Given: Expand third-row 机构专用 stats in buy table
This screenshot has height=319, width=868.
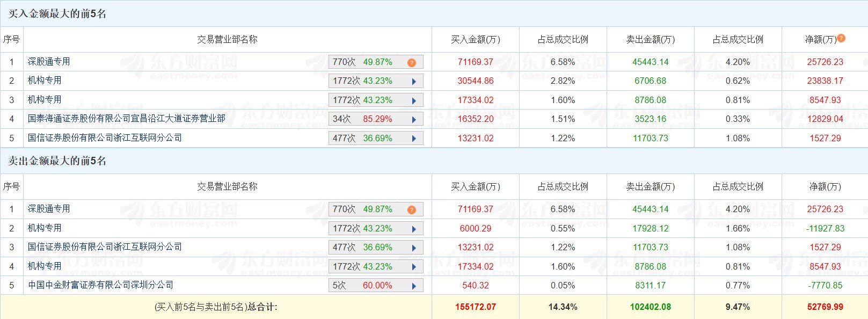Looking at the screenshot, I should (x=414, y=101).
